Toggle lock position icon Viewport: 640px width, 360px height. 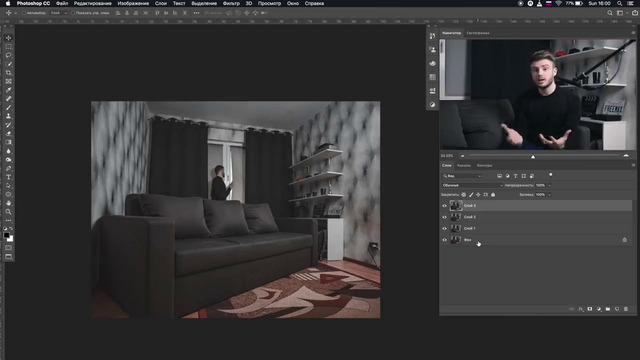click(478, 195)
